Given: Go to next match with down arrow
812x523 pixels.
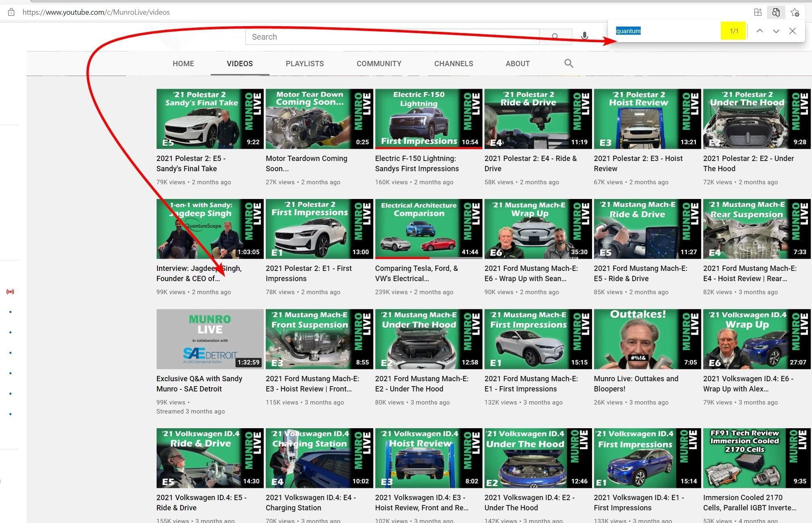Looking at the screenshot, I should point(776,31).
